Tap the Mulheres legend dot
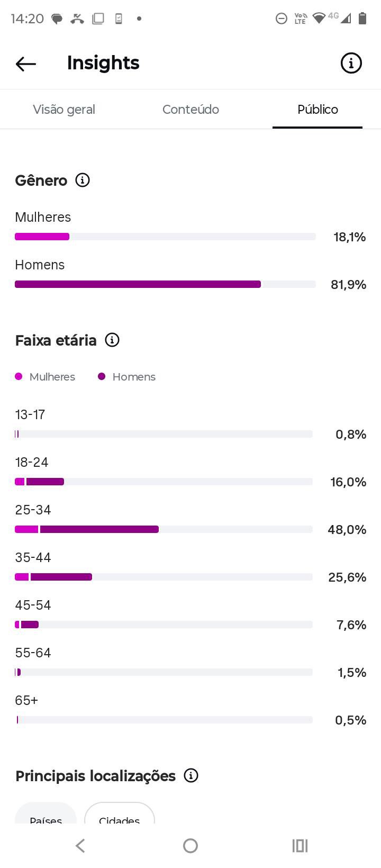The image size is (381, 868). (19, 376)
